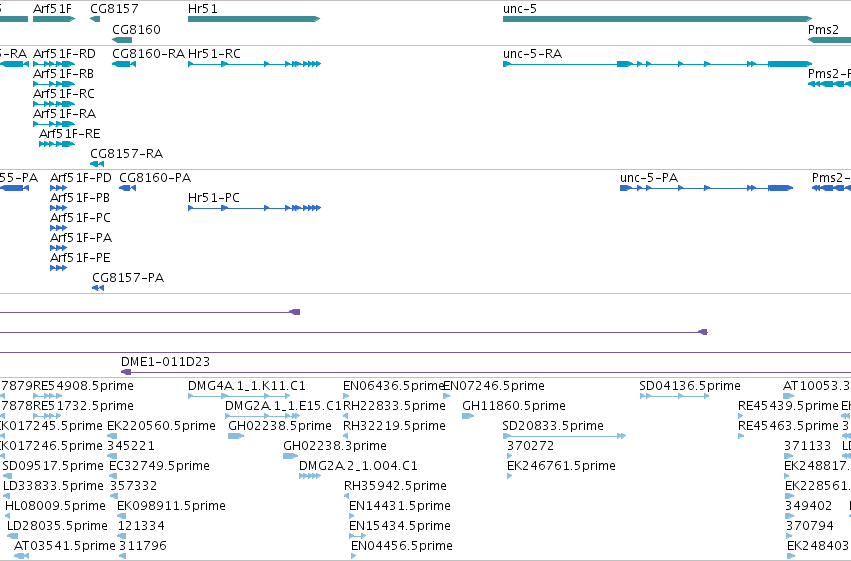Select the Arf51F gene bar
Image resolution: width=851 pixels, height=561 pixels.
[54, 19]
